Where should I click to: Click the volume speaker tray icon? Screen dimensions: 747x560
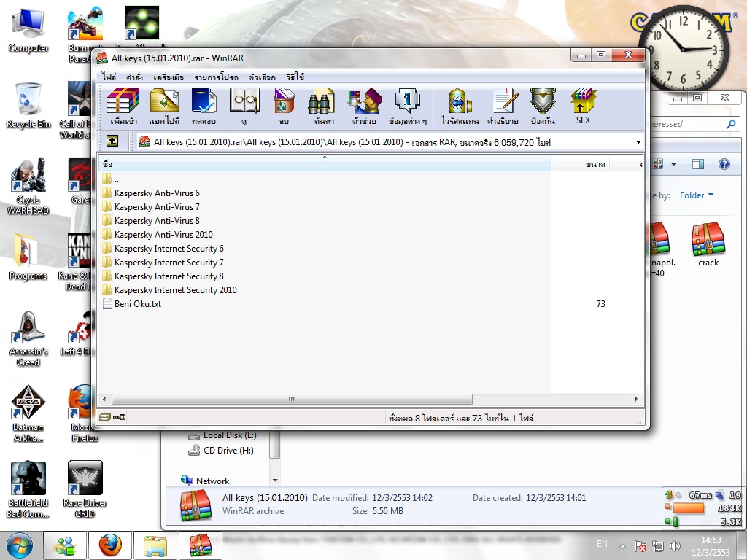[x=675, y=545]
